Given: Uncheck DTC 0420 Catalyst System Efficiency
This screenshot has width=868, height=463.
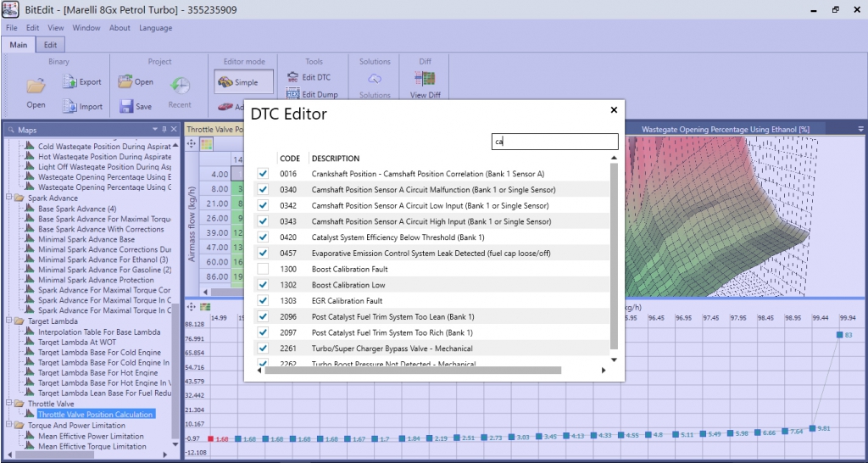Looking at the screenshot, I should click(263, 237).
